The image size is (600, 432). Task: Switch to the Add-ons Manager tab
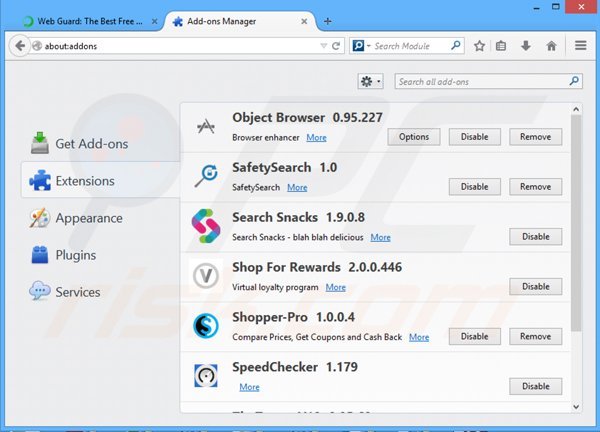(240, 21)
